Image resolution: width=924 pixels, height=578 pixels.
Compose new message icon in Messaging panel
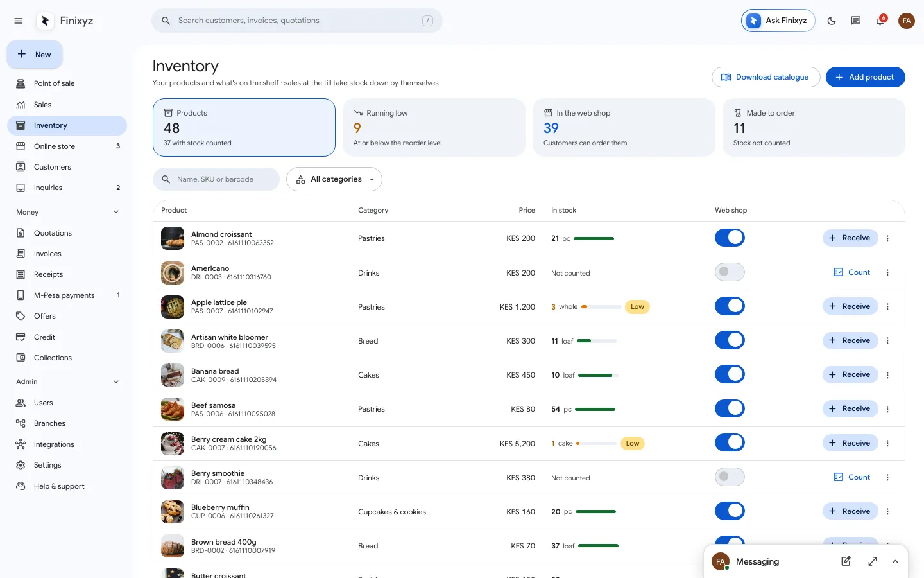pos(846,561)
